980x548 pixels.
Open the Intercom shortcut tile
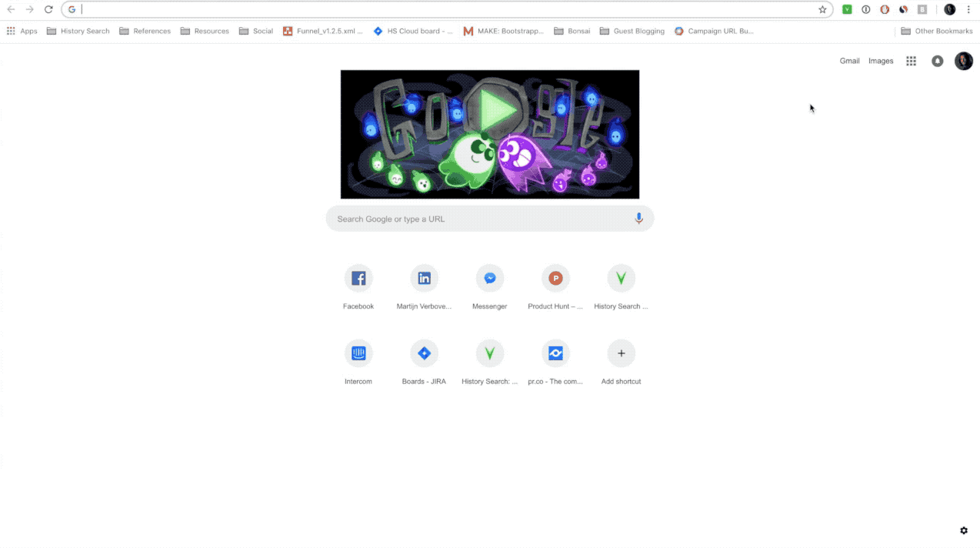[358, 361]
